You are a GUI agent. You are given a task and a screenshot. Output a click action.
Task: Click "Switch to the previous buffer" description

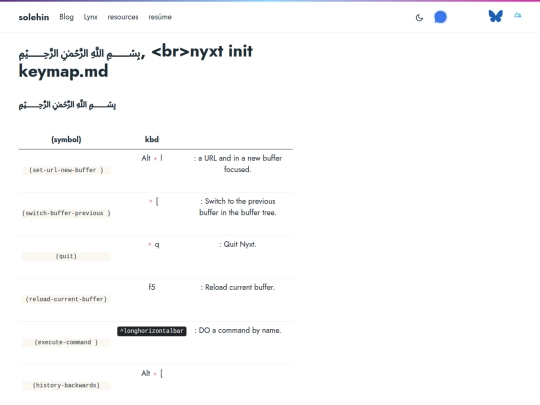[x=238, y=207]
